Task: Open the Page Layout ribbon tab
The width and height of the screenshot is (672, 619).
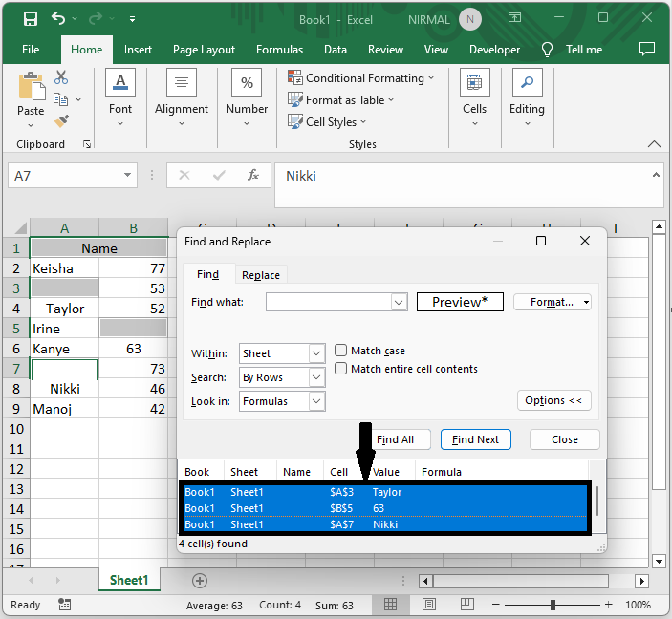Action: pyautogui.click(x=204, y=50)
